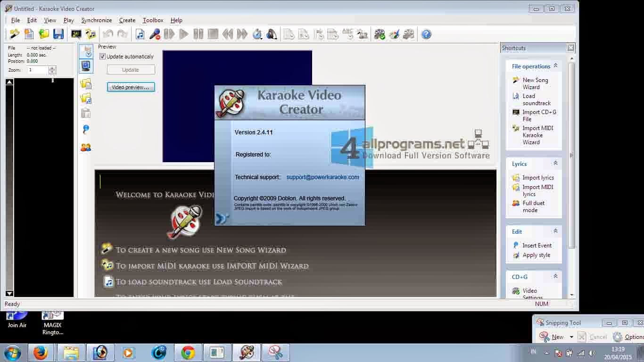Close the Shortcuts panel with its X
644x362 pixels.
click(570, 48)
